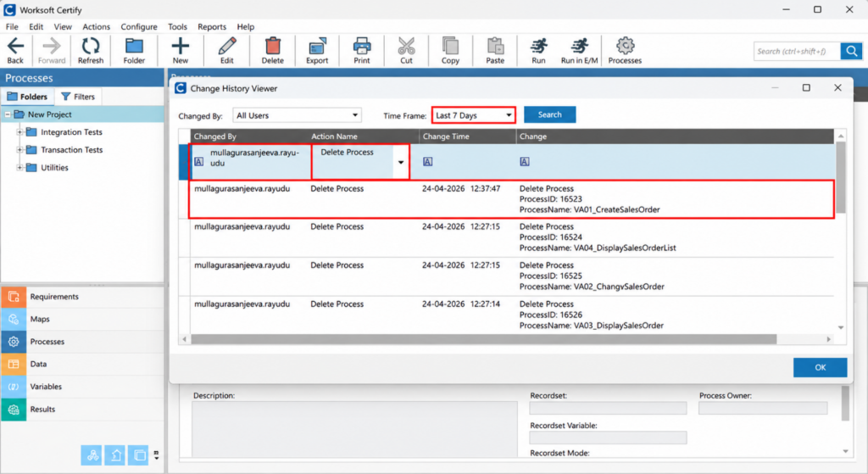Click the magnifier search button
The image size is (868, 474).
click(851, 51)
